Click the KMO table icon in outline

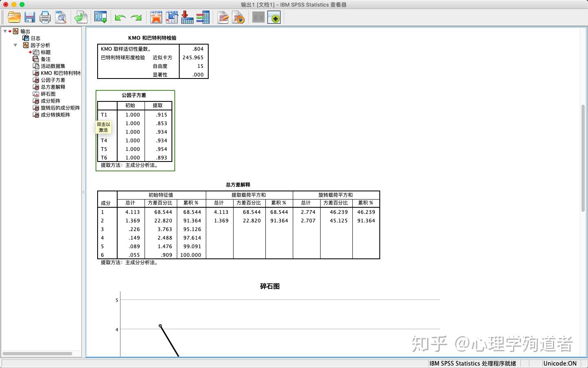36,73
